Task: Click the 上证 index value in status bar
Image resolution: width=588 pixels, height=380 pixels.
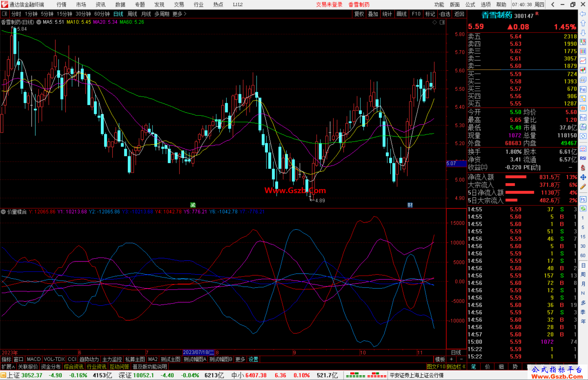Action: 32,375
